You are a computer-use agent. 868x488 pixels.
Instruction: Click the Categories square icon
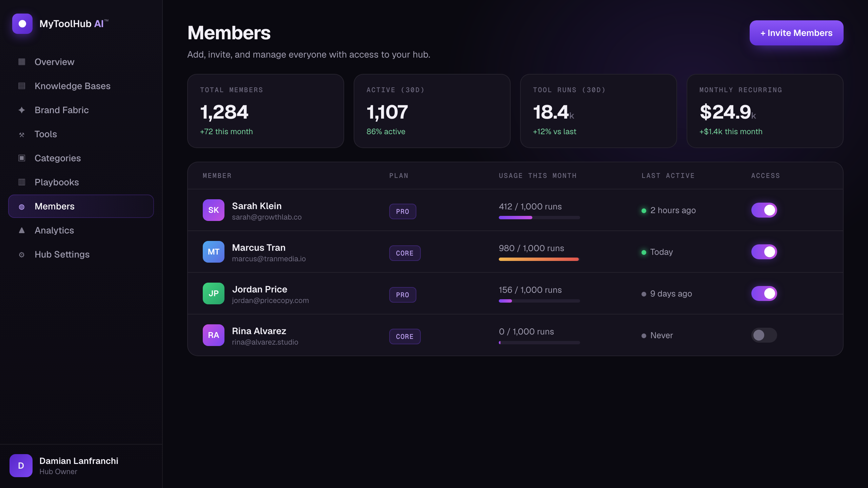click(x=22, y=158)
